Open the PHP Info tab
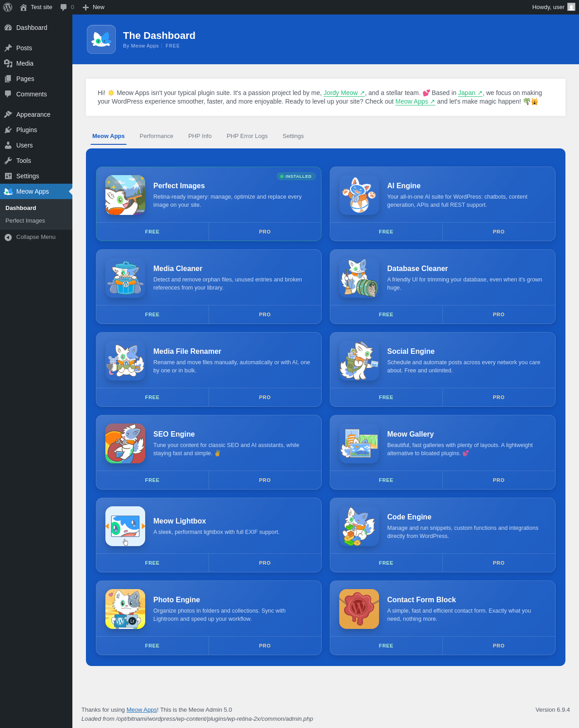The image size is (579, 728). pyautogui.click(x=200, y=136)
